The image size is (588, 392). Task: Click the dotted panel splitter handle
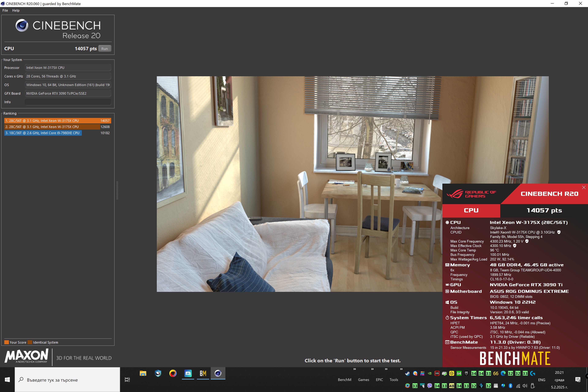coord(117,190)
